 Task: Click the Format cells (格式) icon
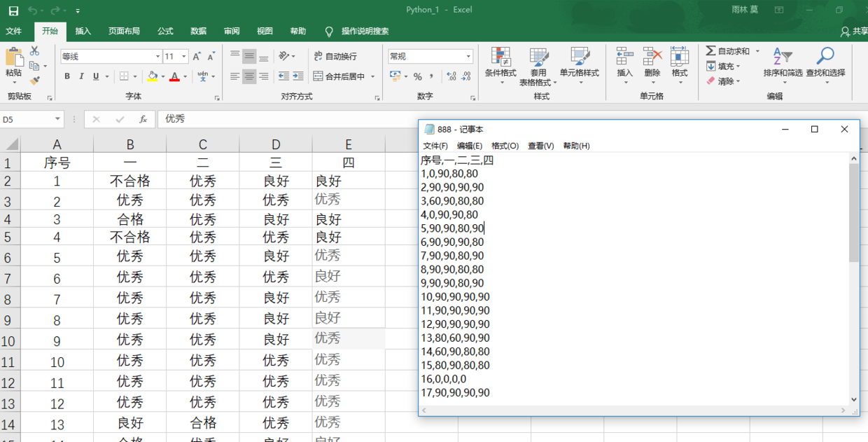coord(679,57)
